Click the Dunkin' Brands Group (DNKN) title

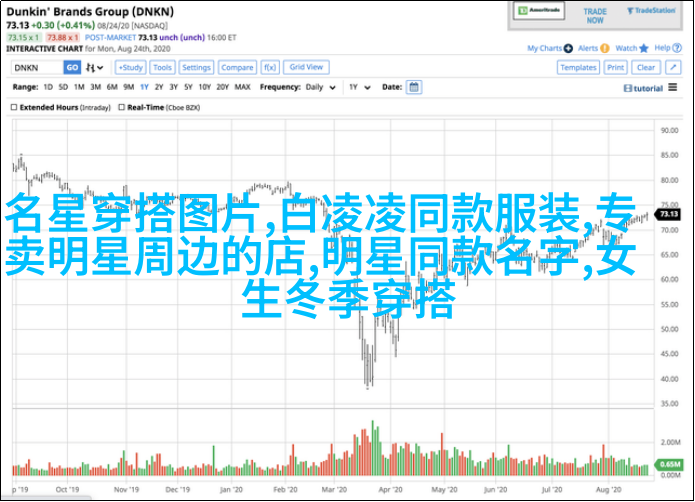(90, 12)
